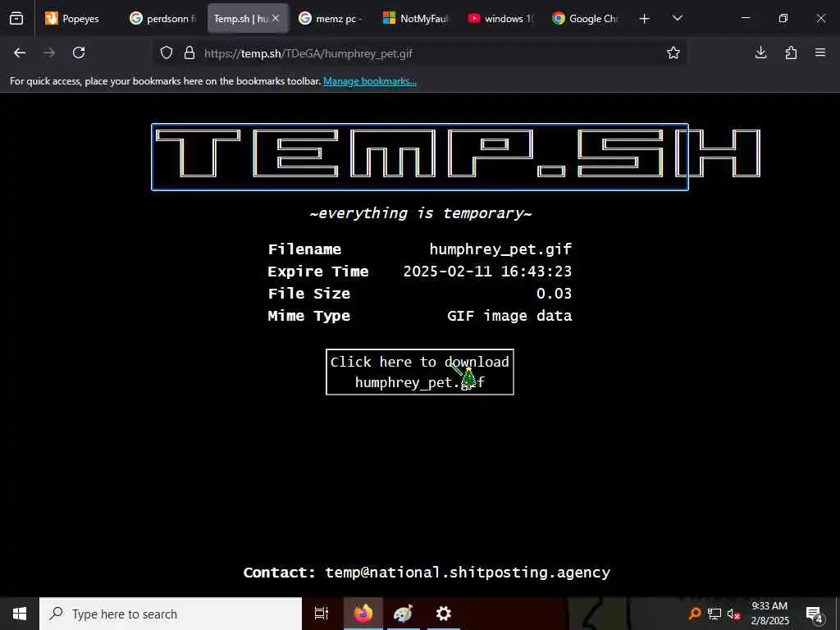Click the TEMP.SH ASCII logo link
This screenshot has width=840, height=630.
point(420,157)
